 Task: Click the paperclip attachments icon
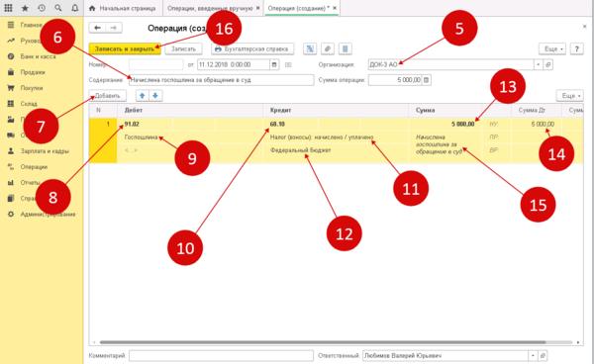[x=328, y=48]
